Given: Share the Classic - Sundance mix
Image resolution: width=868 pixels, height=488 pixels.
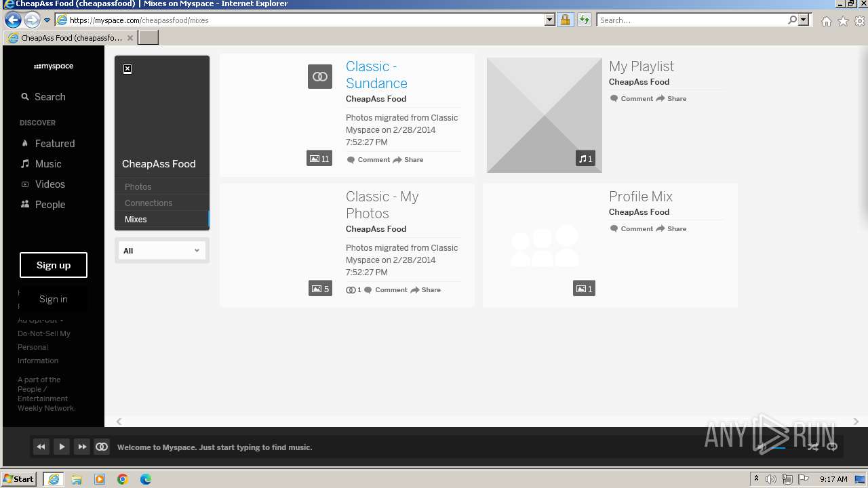Looking at the screenshot, I should pos(408,160).
